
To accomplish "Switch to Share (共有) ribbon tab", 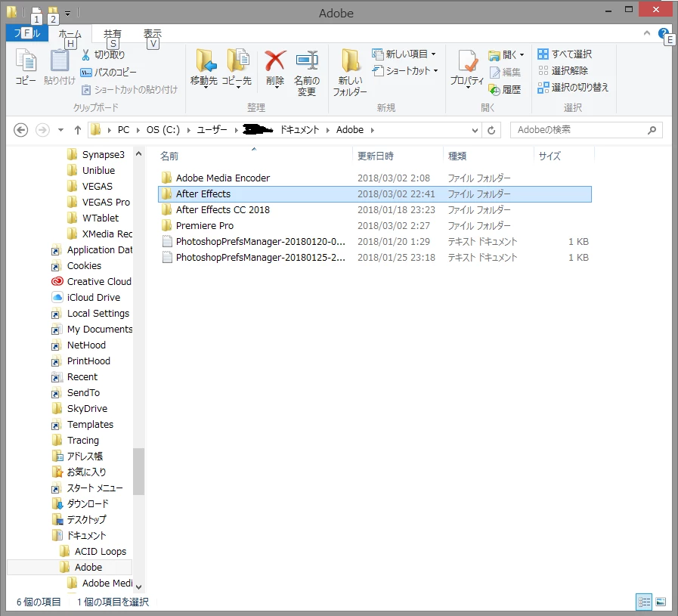I will tap(113, 34).
